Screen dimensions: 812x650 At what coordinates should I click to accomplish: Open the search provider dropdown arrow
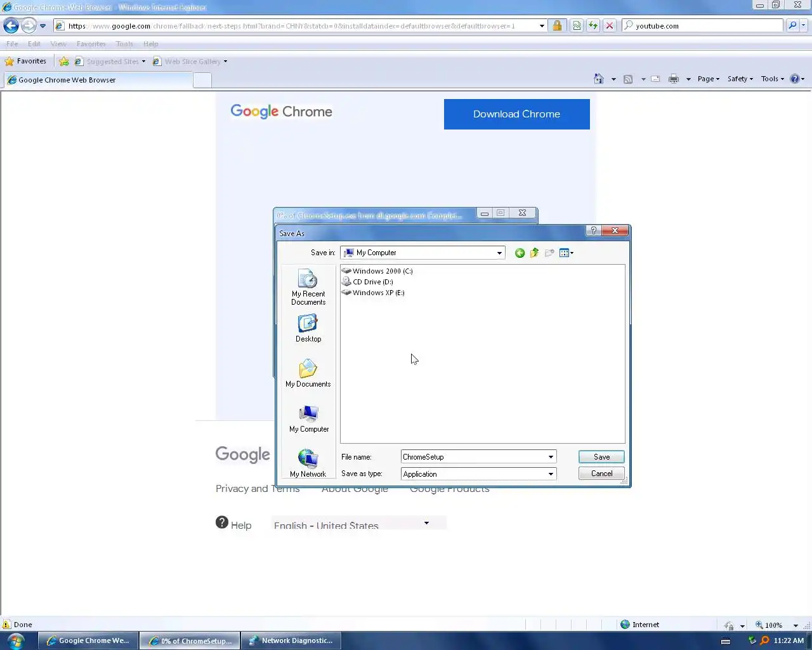pyautogui.click(x=803, y=26)
